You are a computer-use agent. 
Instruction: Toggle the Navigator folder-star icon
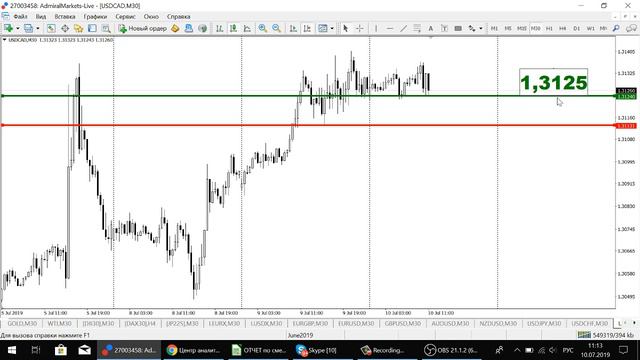pyautogui.click(x=78, y=28)
